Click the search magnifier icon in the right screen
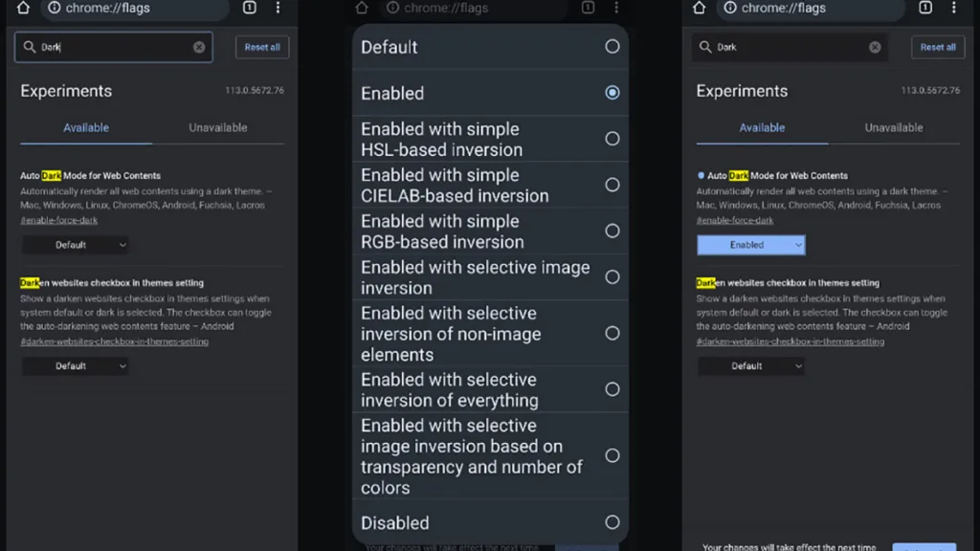Viewport: 980px width, 551px height. pyautogui.click(x=705, y=47)
